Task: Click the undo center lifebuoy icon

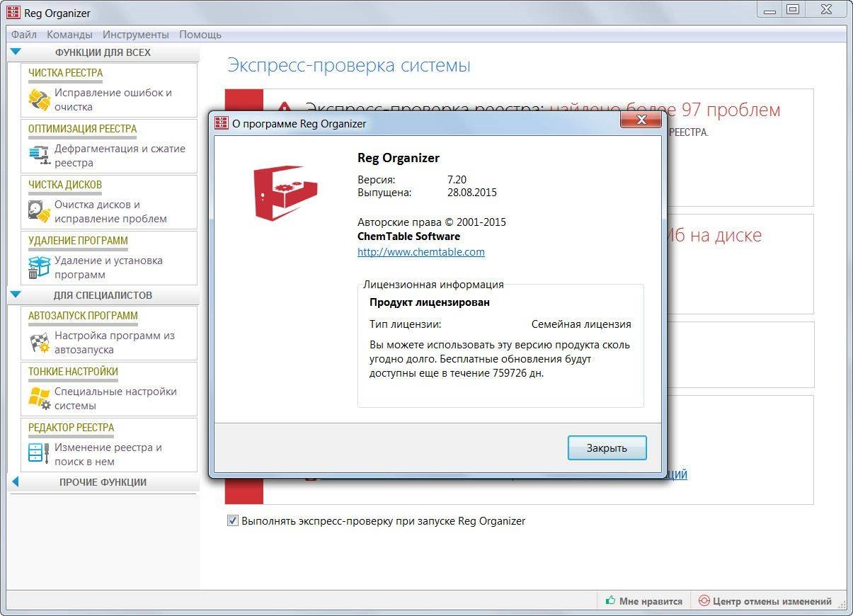Action: coord(704,601)
